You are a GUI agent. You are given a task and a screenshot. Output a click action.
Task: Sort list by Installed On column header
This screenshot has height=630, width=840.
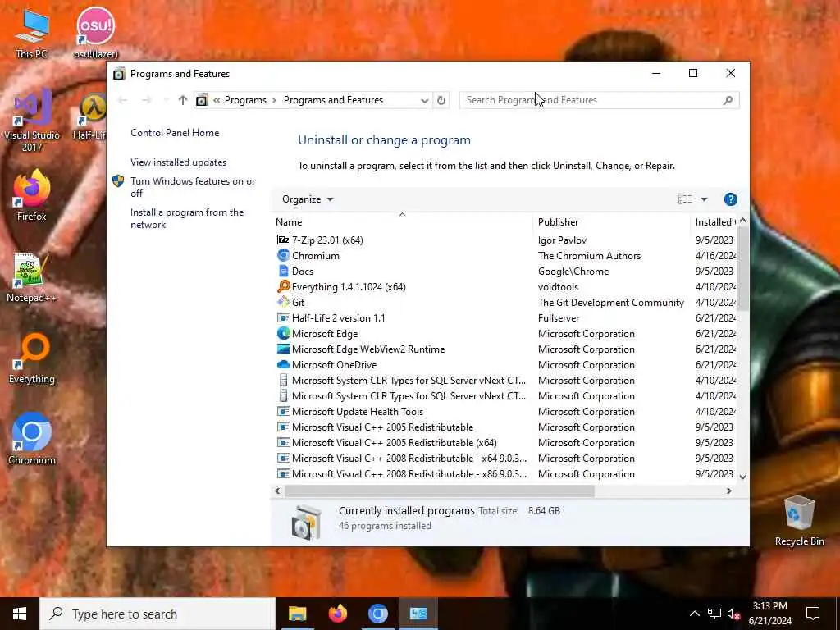click(x=714, y=221)
